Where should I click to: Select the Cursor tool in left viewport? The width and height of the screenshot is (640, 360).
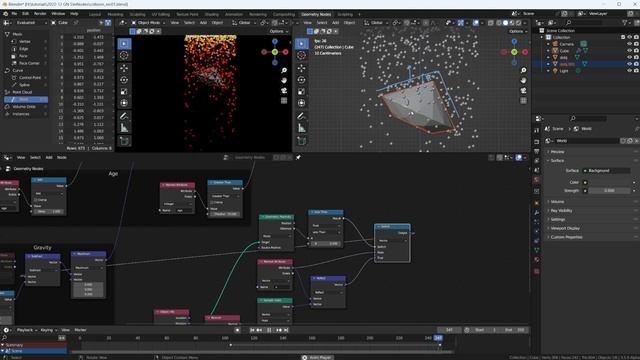pos(124,56)
